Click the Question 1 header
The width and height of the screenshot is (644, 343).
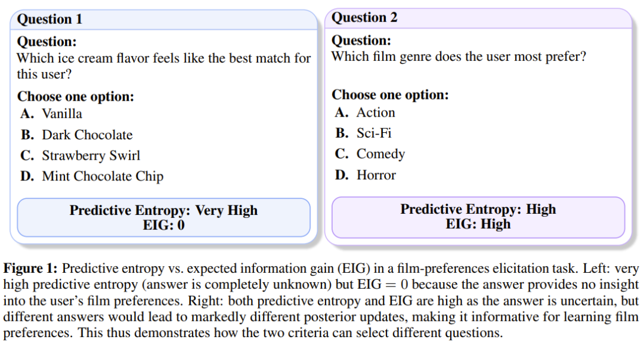(164, 20)
